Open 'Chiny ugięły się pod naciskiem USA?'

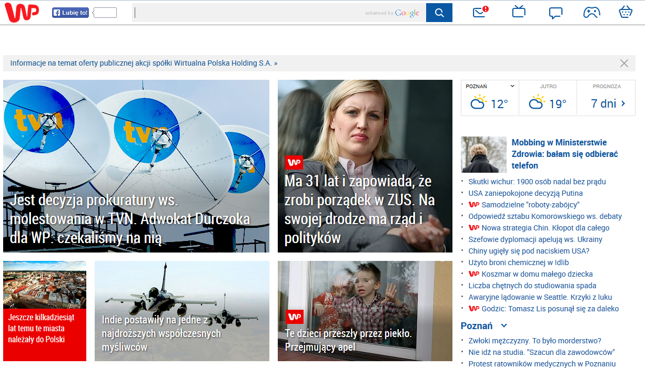(x=529, y=251)
